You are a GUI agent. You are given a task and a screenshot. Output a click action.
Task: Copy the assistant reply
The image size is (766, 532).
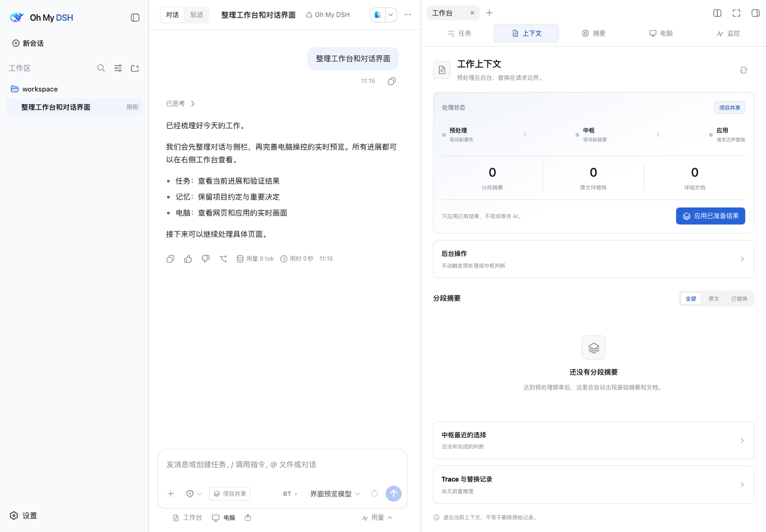[170, 259]
